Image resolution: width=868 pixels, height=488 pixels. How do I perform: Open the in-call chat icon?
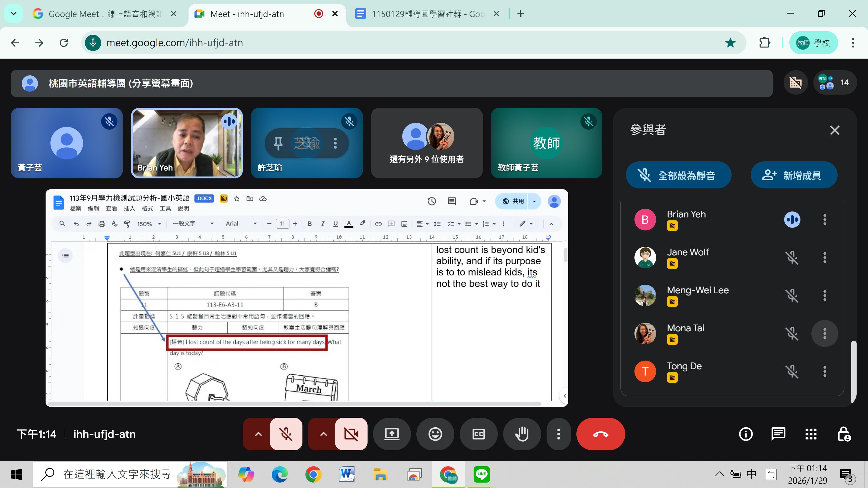coord(778,434)
